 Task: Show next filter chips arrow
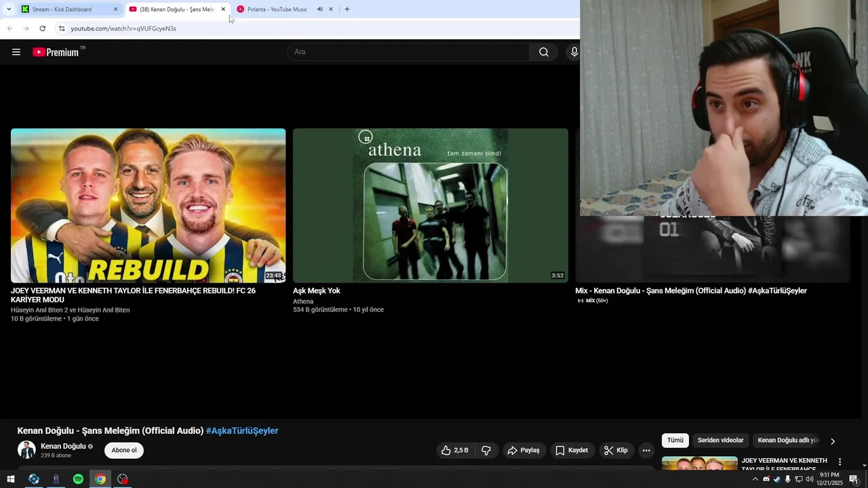pos(833,441)
